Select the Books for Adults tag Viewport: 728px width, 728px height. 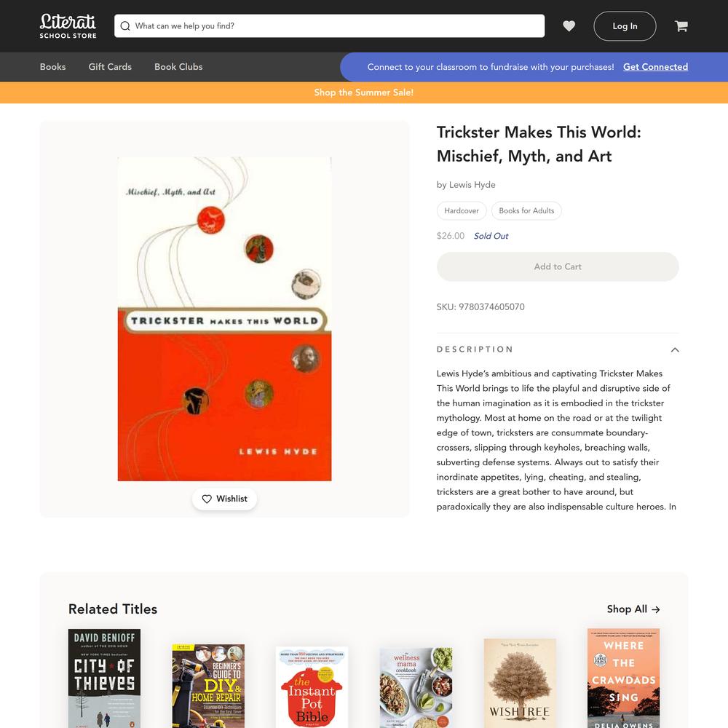(x=526, y=211)
